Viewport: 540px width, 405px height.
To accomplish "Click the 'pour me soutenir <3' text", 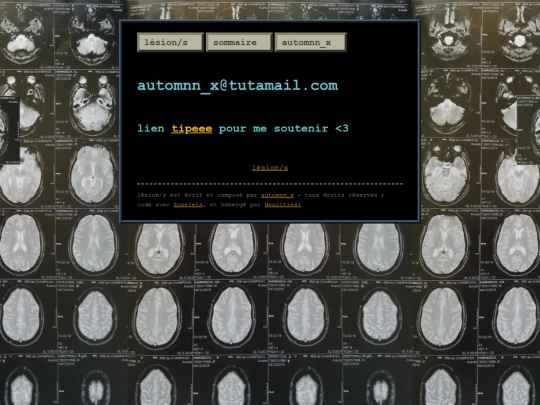I will click(x=284, y=128).
